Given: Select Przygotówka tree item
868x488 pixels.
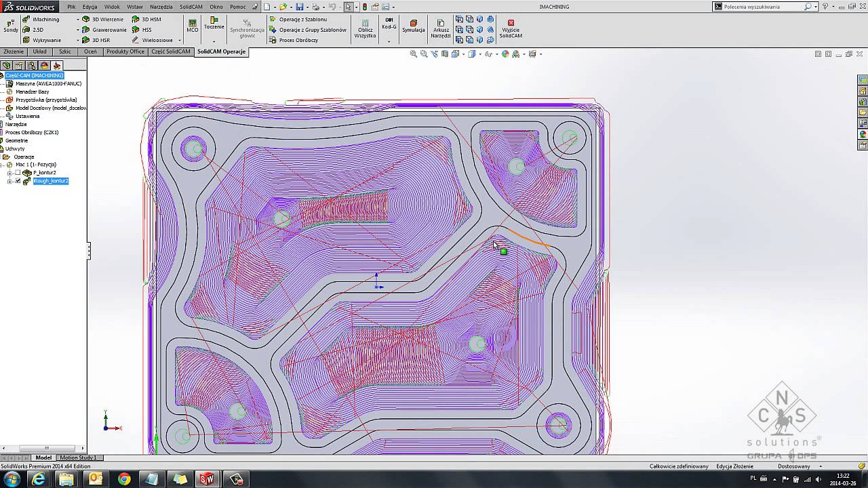Looking at the screenshot, I should tap(46, 100).
